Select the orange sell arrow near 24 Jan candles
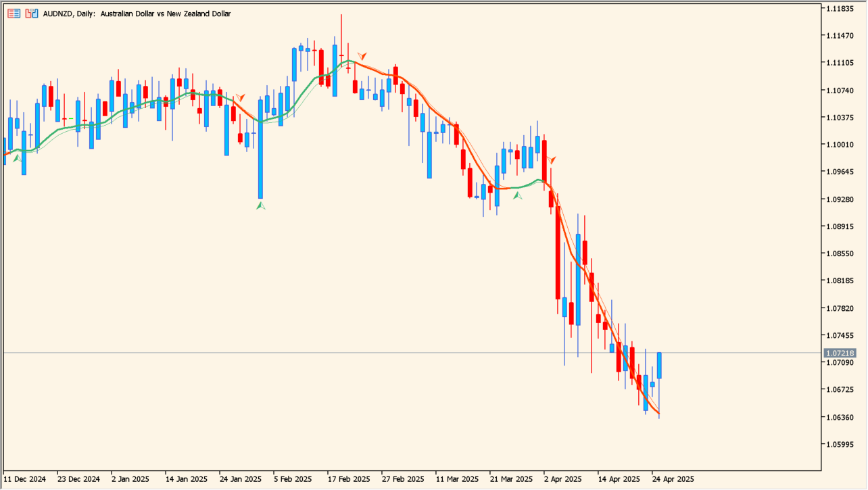868x490 pixels. [x=240, y=98]
